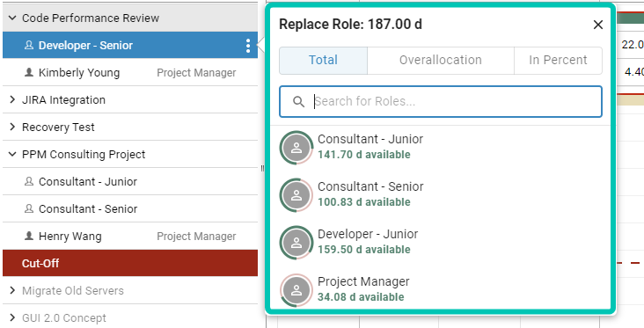Click the search magnifier icon
Image resolution: width=644 pixels, height=328 pixels.
click(x=298, y=101)
